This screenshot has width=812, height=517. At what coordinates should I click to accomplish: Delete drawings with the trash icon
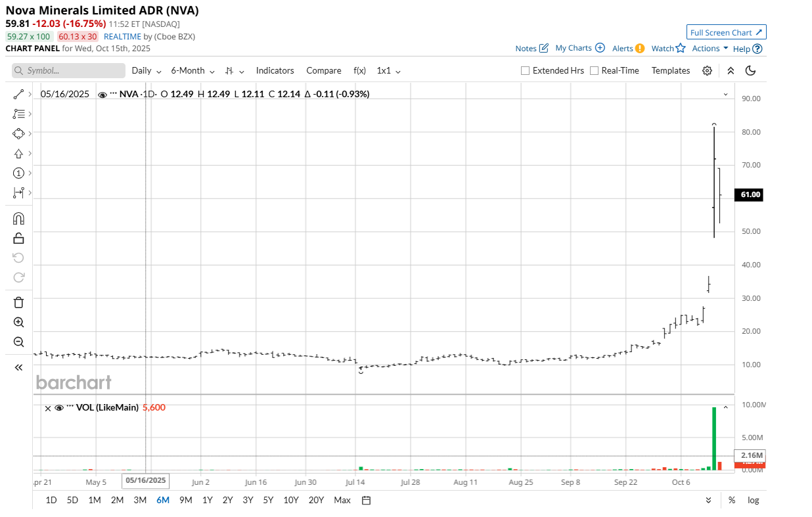(18, 302)
